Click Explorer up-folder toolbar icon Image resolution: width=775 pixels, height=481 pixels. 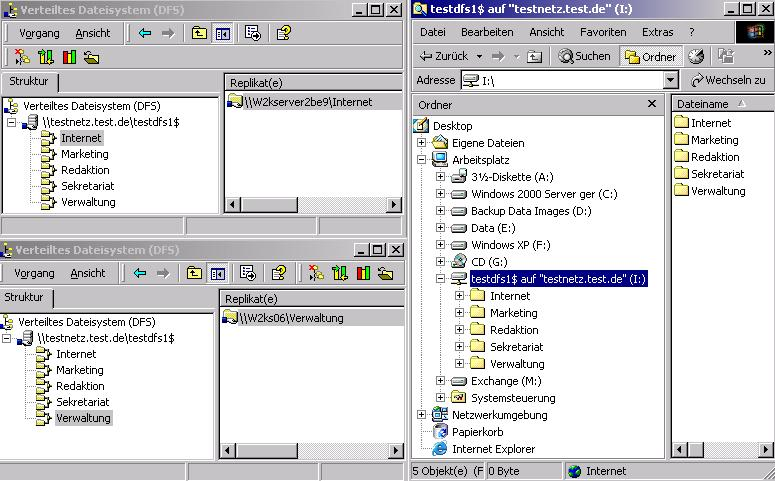[534, 57]
